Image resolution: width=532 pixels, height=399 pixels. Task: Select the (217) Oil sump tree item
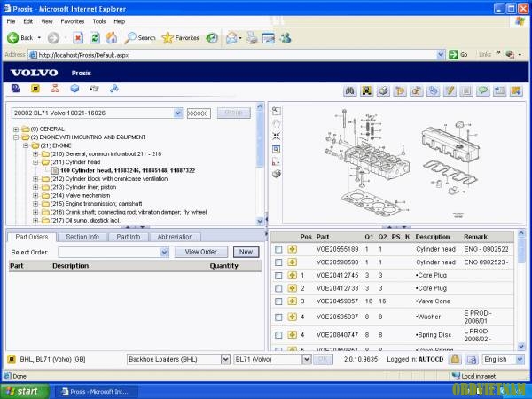[x=85, y=221]
